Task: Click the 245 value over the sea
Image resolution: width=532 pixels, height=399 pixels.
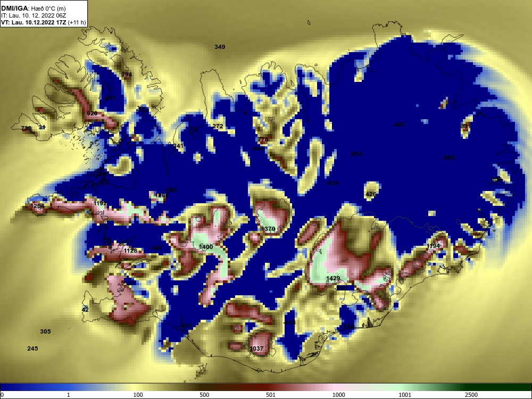Action: [32, 348]
